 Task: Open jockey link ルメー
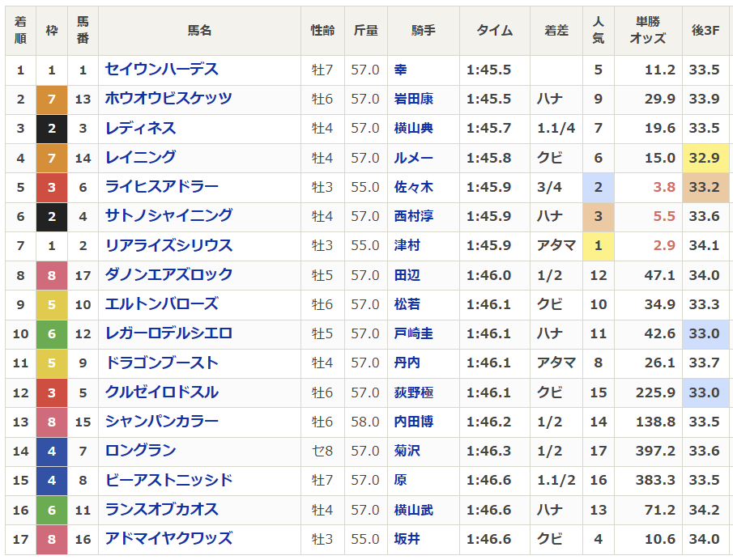(413, 157)
